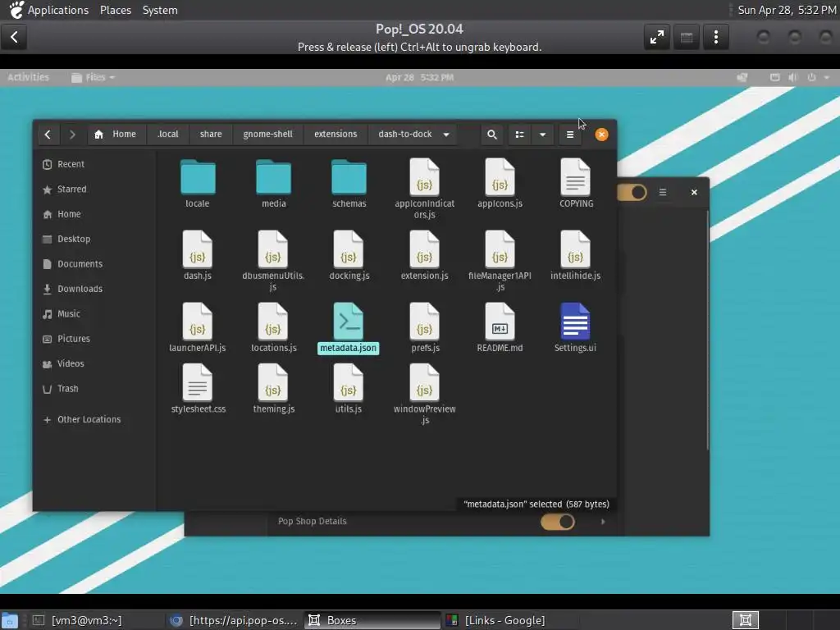
Task: Click Activities in the guest top bar
Action: (x=29, y=77)
